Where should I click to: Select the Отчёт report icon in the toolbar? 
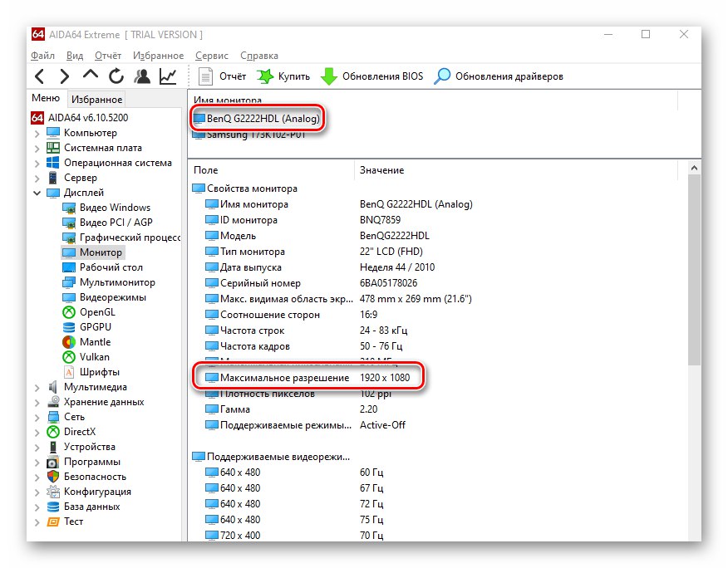click(x=220, y=76)
